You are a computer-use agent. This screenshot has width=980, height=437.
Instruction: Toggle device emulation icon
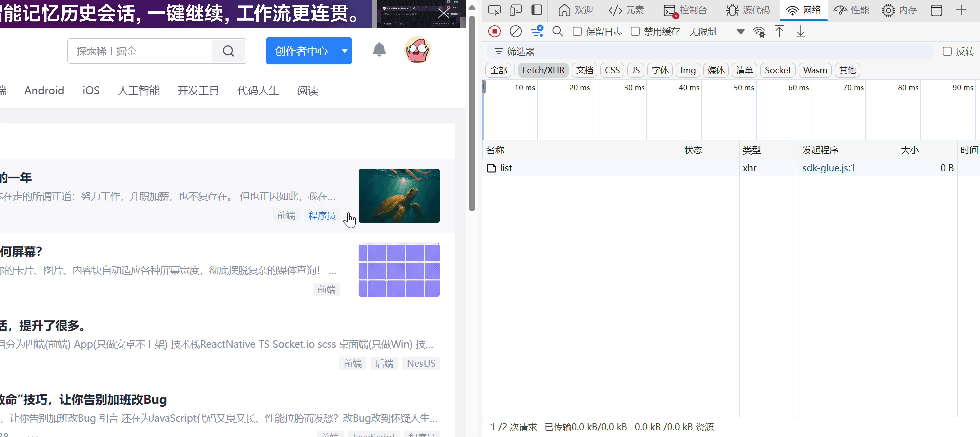click(x=515, y=10)
